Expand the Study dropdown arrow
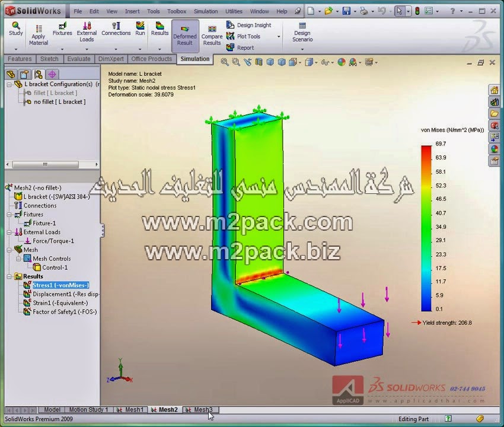This screenshot has width=504, height=427. 16,49
